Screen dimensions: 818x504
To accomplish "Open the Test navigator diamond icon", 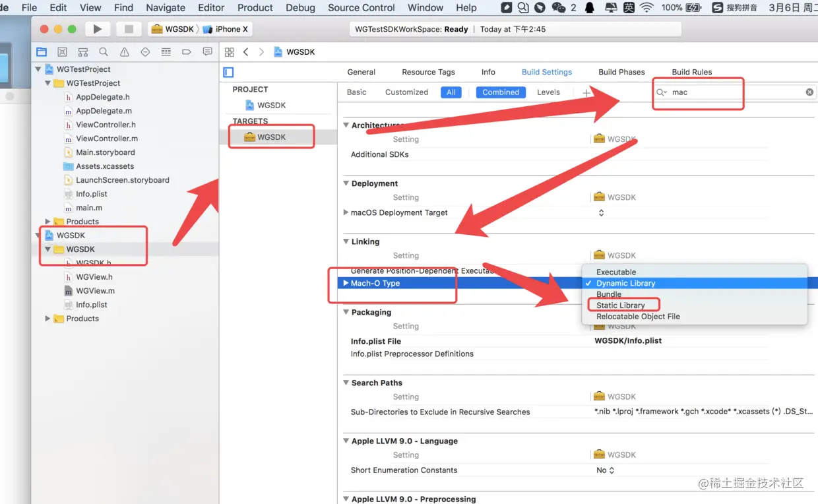I will click(x=145, y=52).
